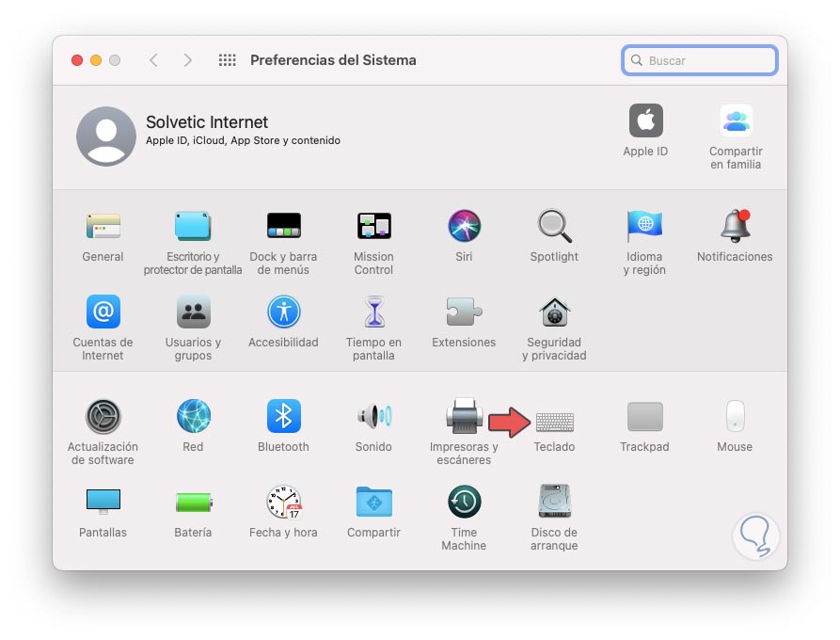Open the Mouse preference pane
The image size is (840, 640).
tap(735, 414)
